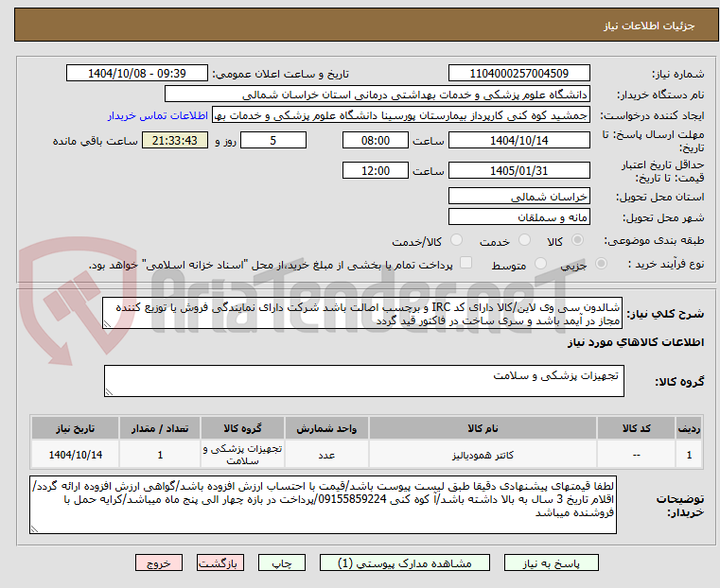The height and width of the screenshot is (588, 720).
Task: Click the خروج exit button
Action: click(159, 562)
